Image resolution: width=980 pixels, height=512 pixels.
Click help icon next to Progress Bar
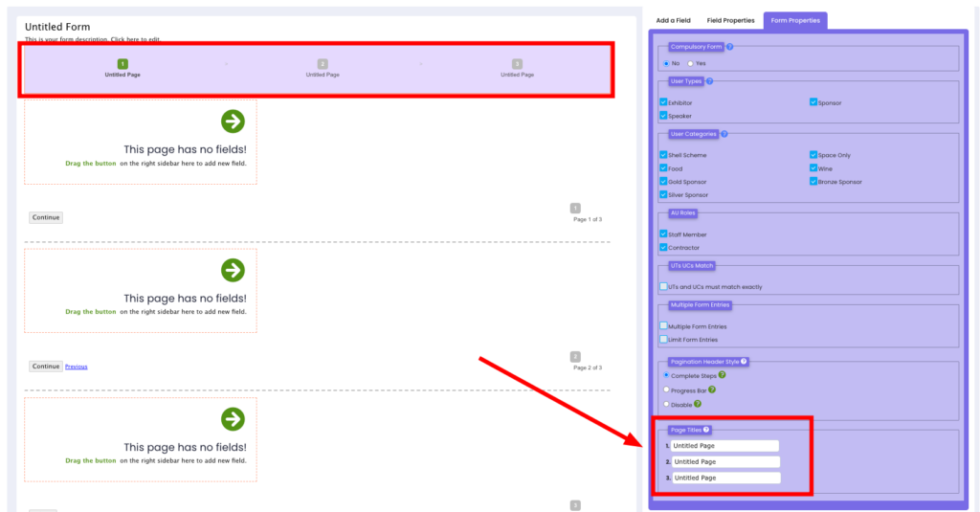coord(712,390)
